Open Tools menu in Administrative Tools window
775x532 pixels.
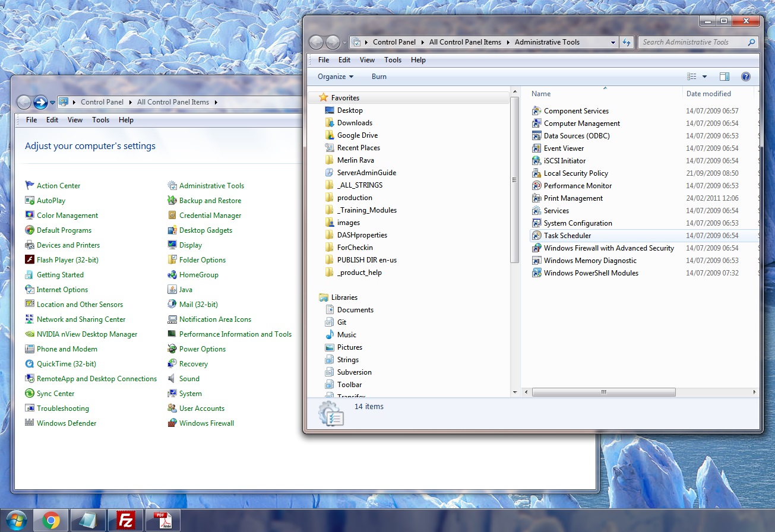click(393, 60)
